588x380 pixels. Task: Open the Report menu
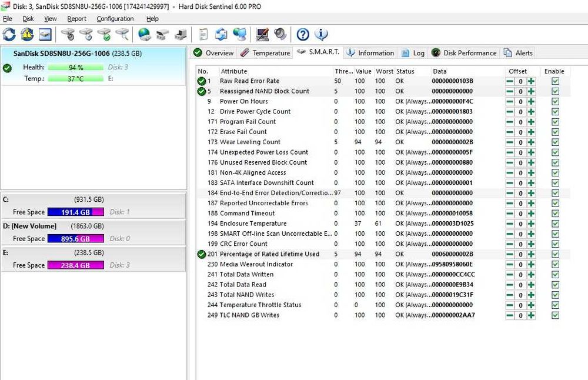(76, 19)
